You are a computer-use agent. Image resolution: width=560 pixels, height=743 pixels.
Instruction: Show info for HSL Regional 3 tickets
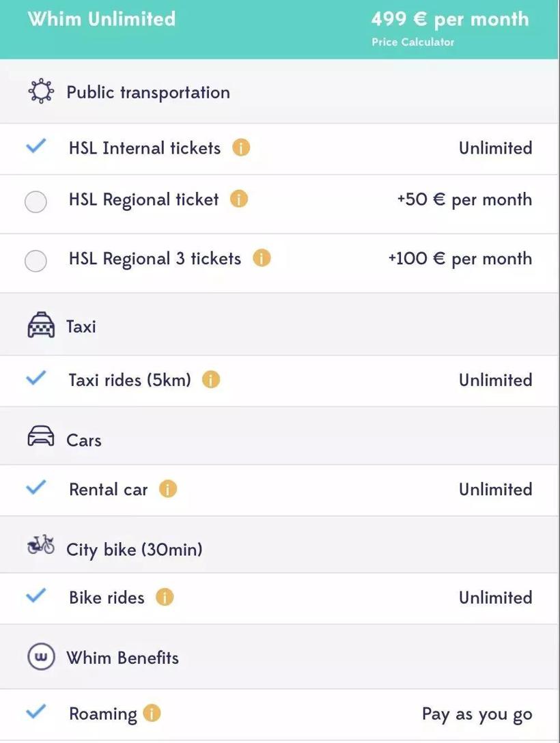262,258
